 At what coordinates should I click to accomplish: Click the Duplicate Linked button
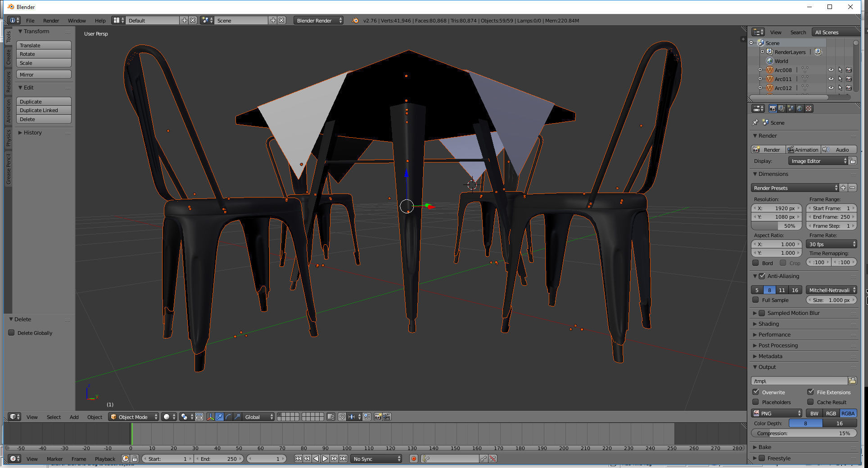click(x=44, y=110)
